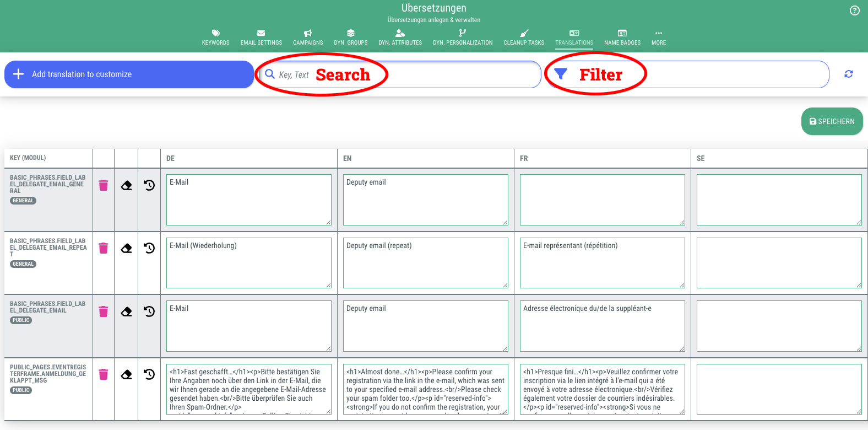868x430 pixels.
Task: Delete the ANMELDUNG_GEKLAPPT_MSG row
Action: pos(104,374)
